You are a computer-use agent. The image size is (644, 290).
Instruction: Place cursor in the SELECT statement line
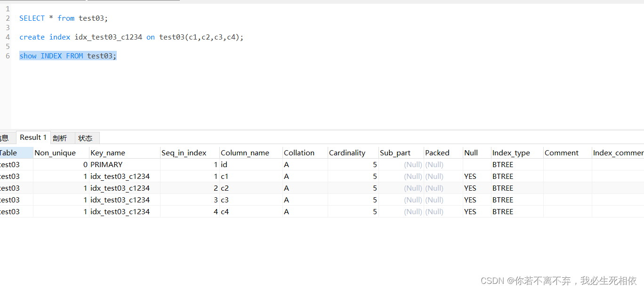pyautogui.click(x=64, y=18)
